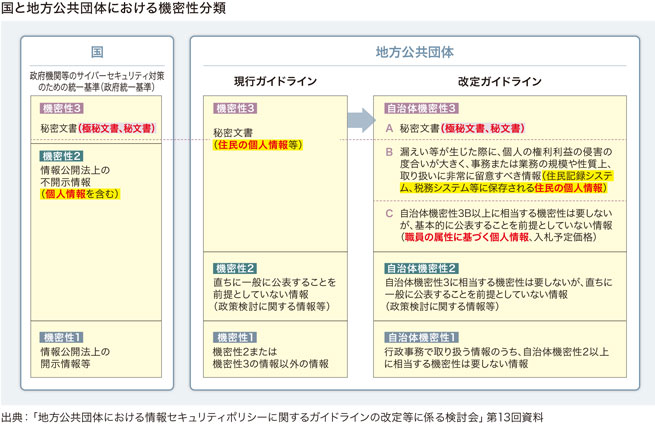The height and width of the screenshot is (425, 655).
Task: Click the 自治体機密性1 label
Action: point(421,337)
